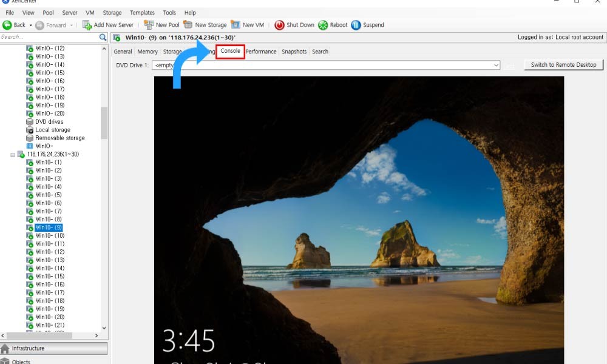Viewport: 607px width, 364px height.
Task: Click the Objects panel icon
Action: tap(5, 362)
